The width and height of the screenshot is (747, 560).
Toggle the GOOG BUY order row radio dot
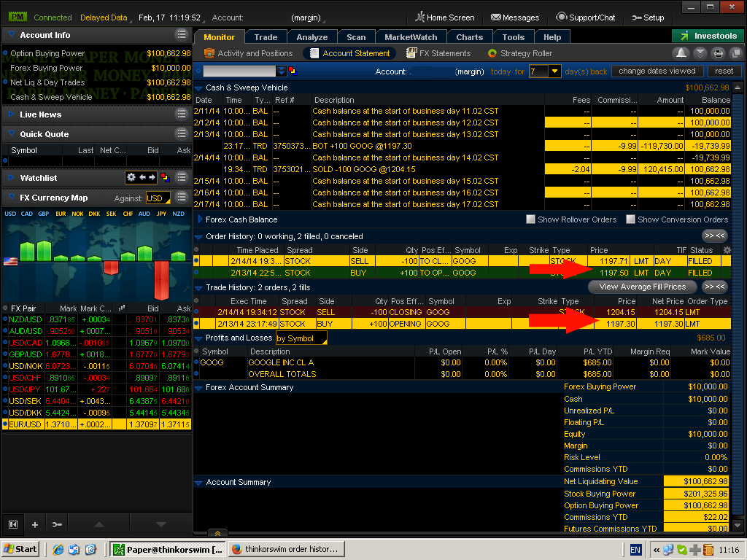pos(196,273)
